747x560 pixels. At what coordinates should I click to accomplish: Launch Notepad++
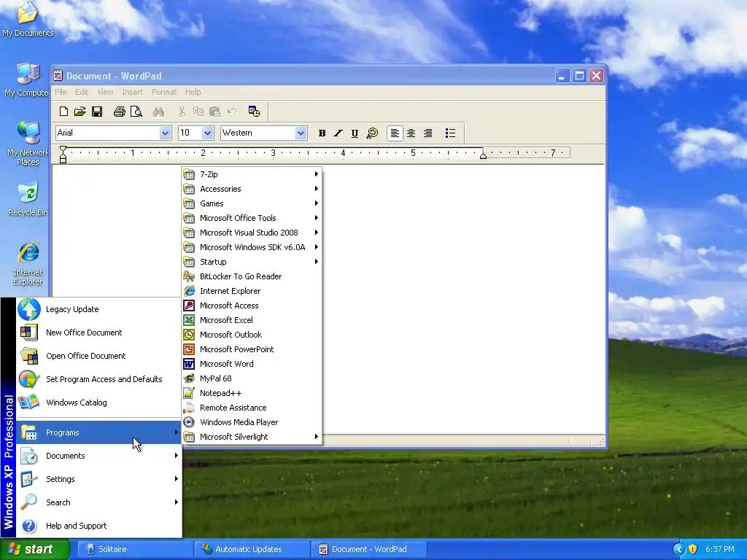(252, 393)
